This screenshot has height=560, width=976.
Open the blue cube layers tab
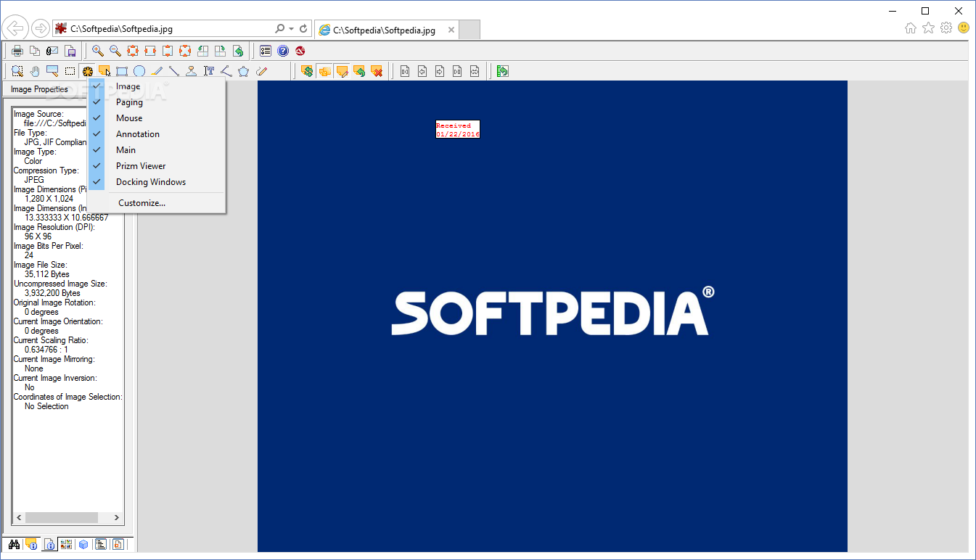point(83,544)
